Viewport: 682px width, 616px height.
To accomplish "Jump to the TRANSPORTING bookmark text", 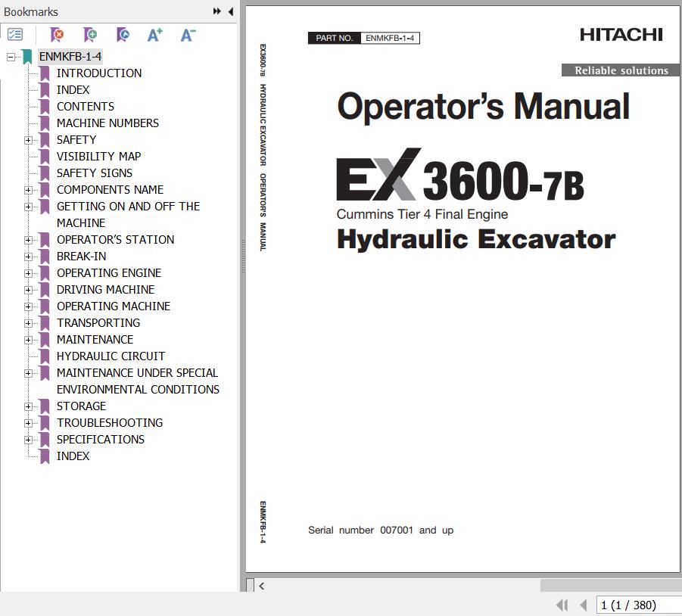I will point(98,323).
